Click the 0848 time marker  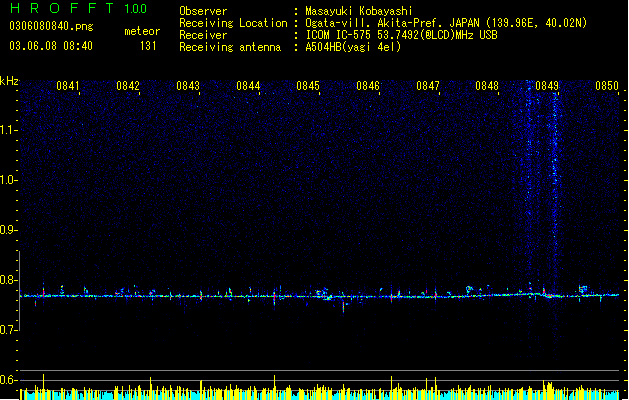pos(487,86)
